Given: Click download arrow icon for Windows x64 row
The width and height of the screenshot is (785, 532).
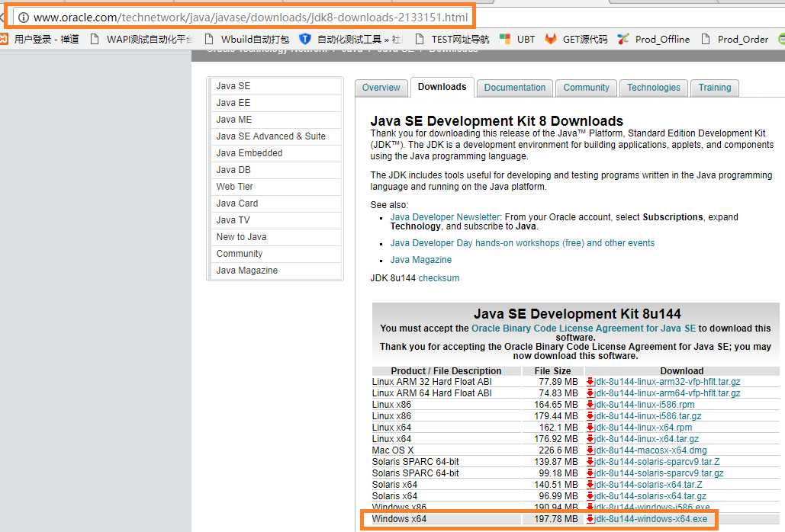Looking at the screenshot, I should 590,519.
